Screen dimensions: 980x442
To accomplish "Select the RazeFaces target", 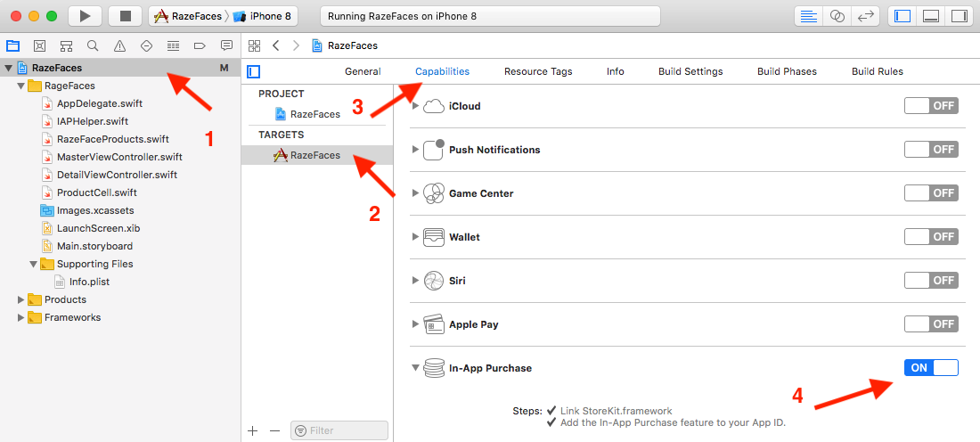I will point(317,155).
